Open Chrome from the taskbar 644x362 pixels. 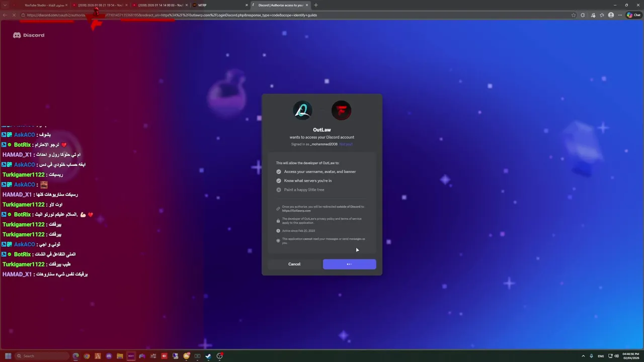tap(87, 356)
